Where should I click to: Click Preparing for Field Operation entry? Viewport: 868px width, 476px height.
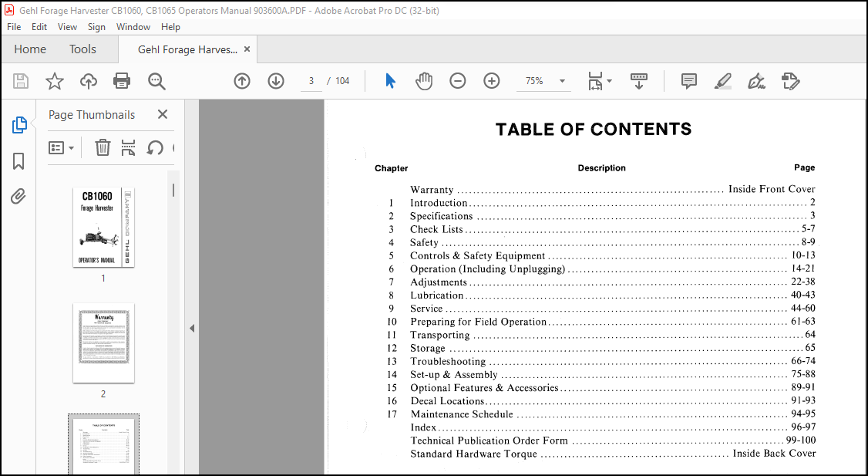478,322
